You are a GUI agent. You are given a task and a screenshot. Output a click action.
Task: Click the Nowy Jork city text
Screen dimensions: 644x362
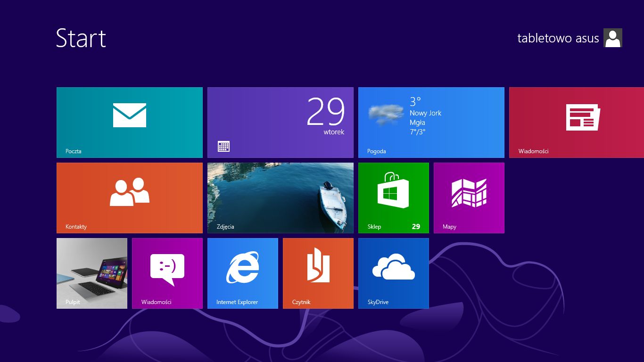click(425, 113)
